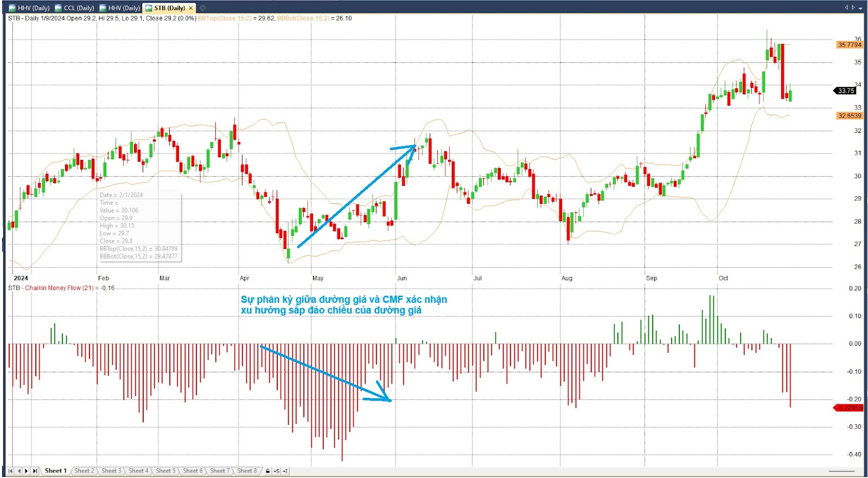Select the STB (Daily) chart tab
The image size is (868, 478).
pyautogui.click(x=170, y=8)
